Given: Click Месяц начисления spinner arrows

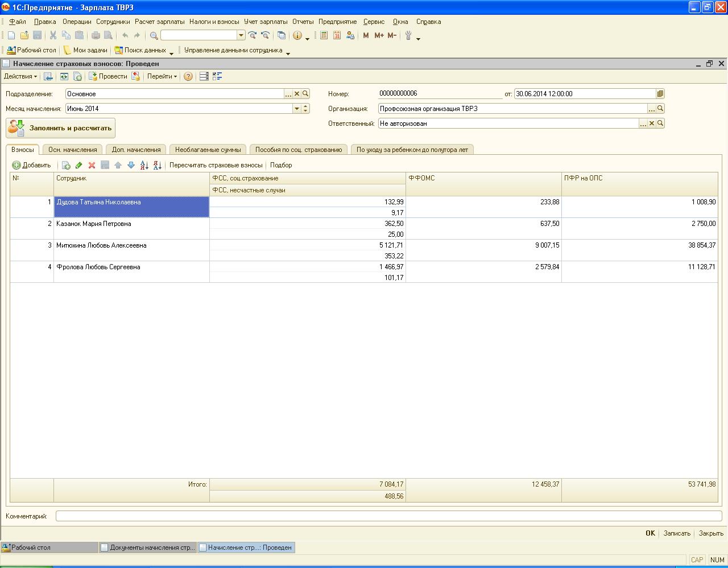Looking at the screenshot, I should pyautogui.click(x=305, y=109).
